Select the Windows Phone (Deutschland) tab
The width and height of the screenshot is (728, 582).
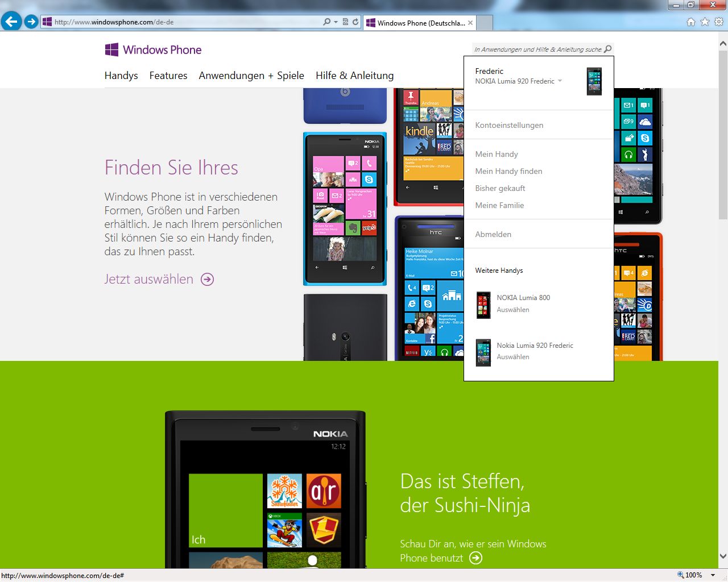tap(421, 23)
